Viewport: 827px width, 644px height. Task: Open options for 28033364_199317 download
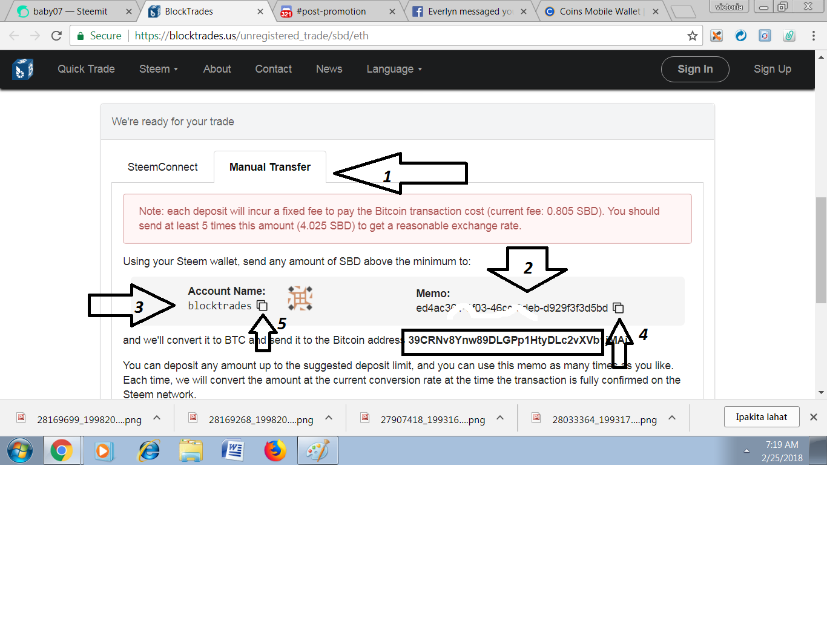click(672, 418)
